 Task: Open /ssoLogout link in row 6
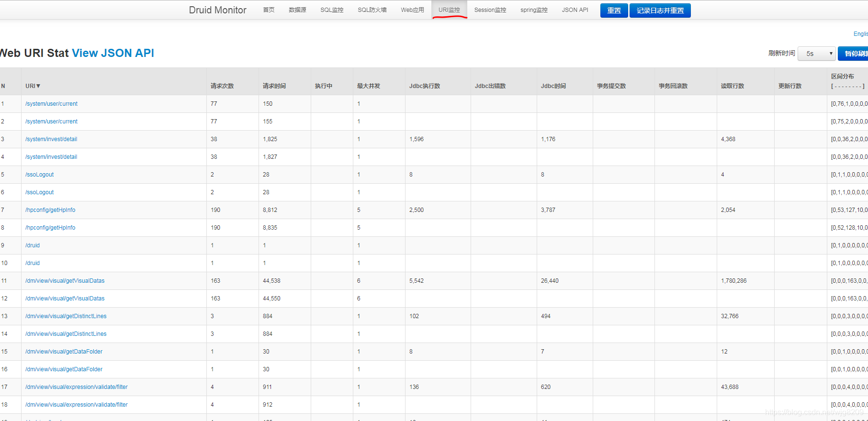(x=39, y=192)
